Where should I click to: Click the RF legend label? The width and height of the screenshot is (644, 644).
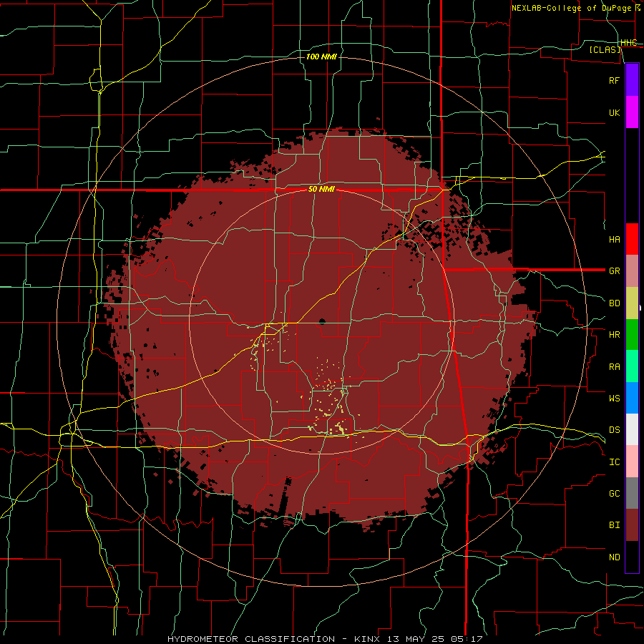pos(614,80)
